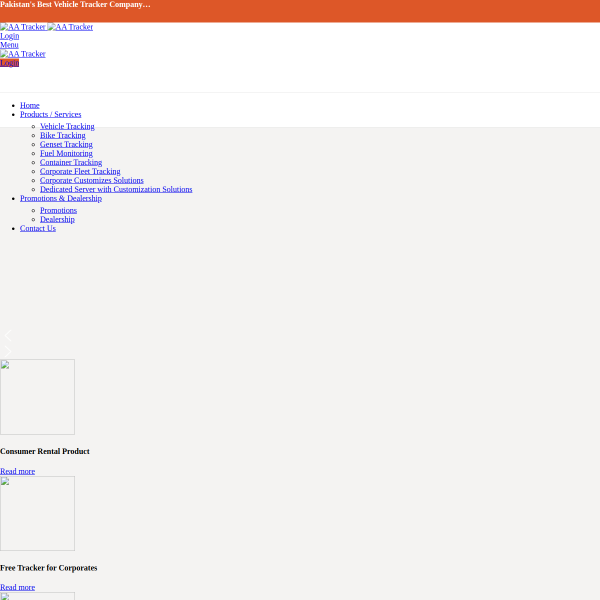Click the next slide arrow icon
The image size is (600, 600).
[x=8, y=351]
